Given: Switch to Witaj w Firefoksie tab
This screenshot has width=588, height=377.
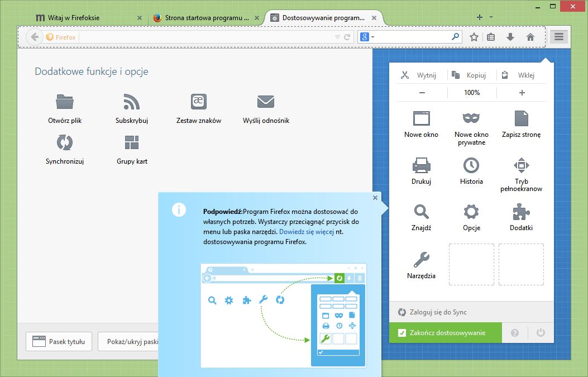Looking at the screenshot, I should point(88,18).
